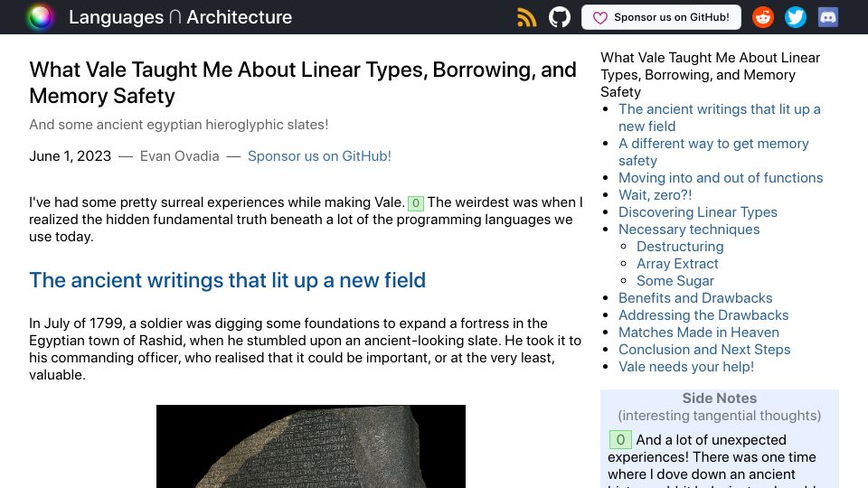Open Necessary techniques in contents
Screen dimensions: 868x488
tap(689, 229)
